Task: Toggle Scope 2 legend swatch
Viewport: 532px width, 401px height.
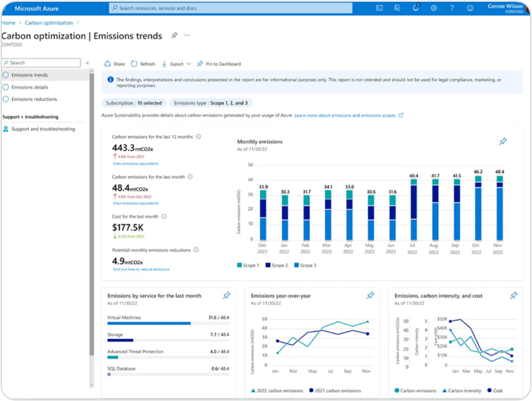Action: click(268, 265)
